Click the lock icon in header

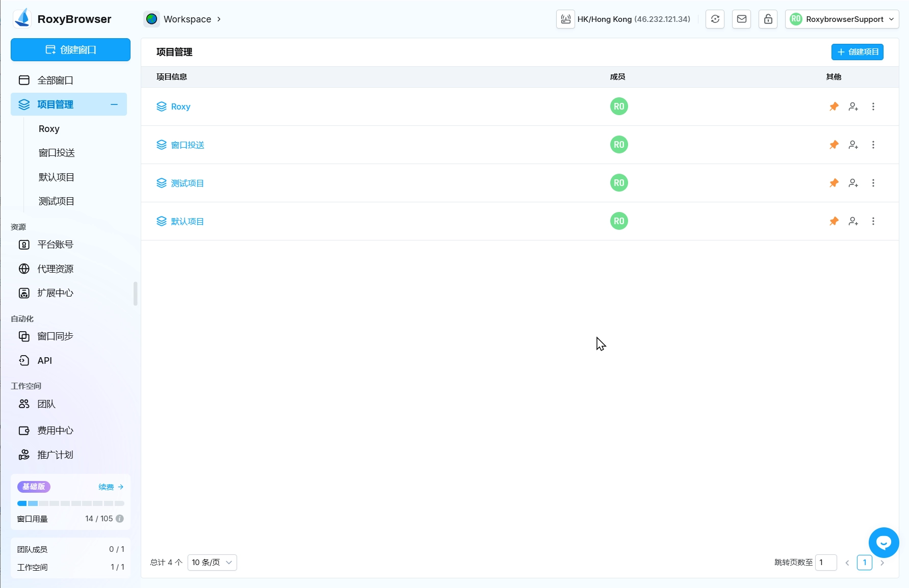point(768,19)
